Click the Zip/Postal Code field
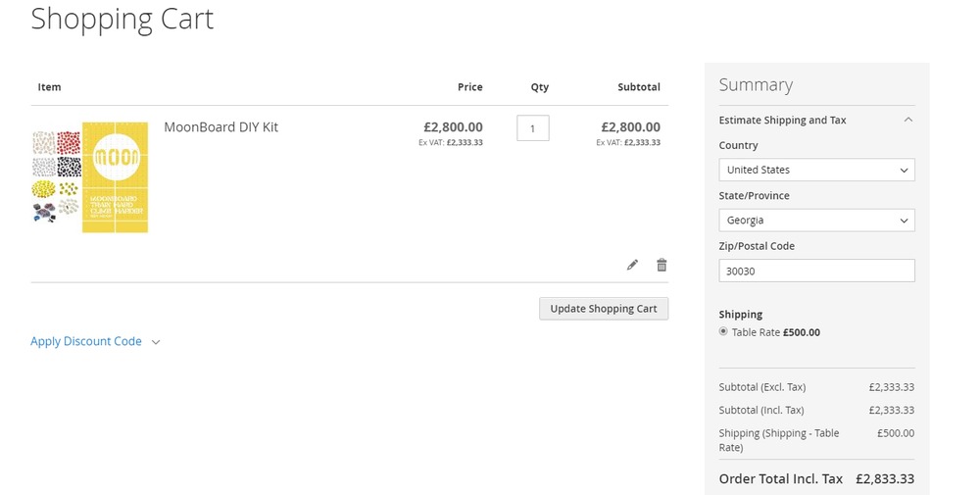980x495 pixels. (816, 271)
